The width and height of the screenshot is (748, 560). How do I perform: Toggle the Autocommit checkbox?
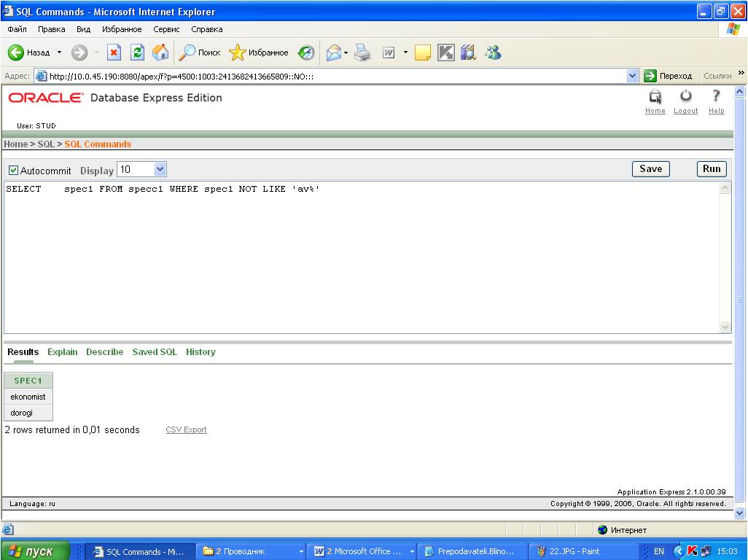click(13, 171)
